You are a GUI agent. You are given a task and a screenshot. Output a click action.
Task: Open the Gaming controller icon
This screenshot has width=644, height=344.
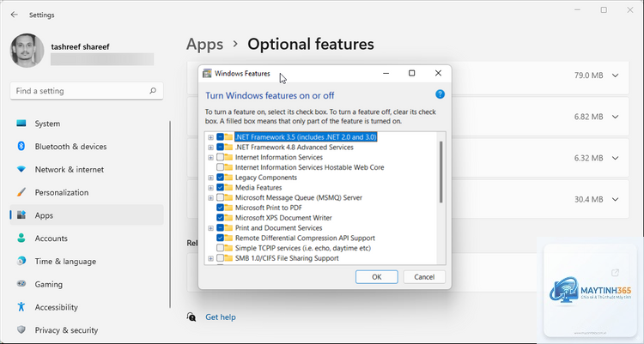pyautogui.click(x=21, y=284)
